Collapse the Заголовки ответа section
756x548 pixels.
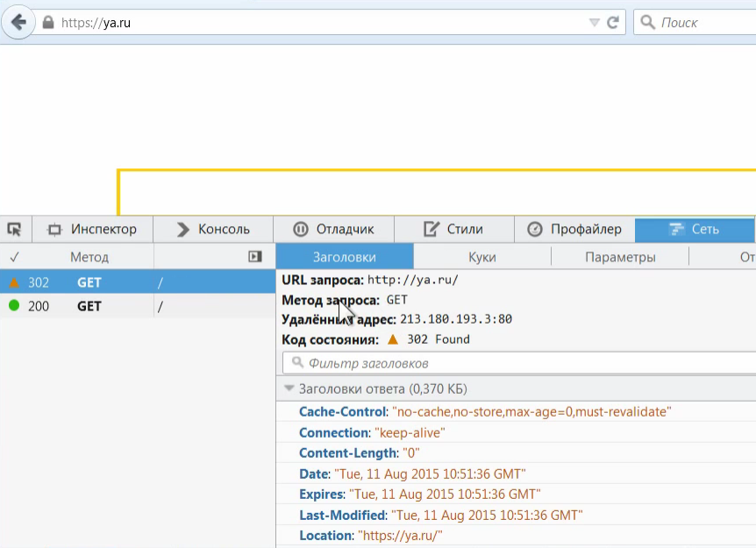click(x=289, y=388)
